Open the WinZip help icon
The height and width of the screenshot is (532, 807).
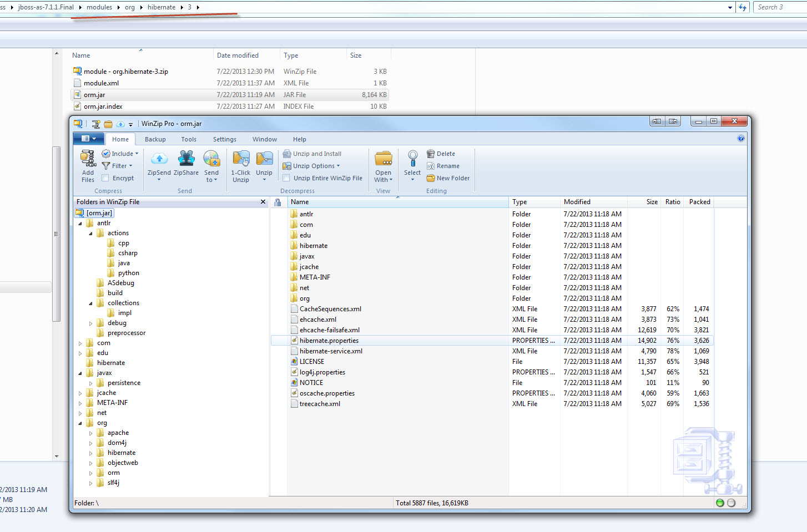(741, 139)
